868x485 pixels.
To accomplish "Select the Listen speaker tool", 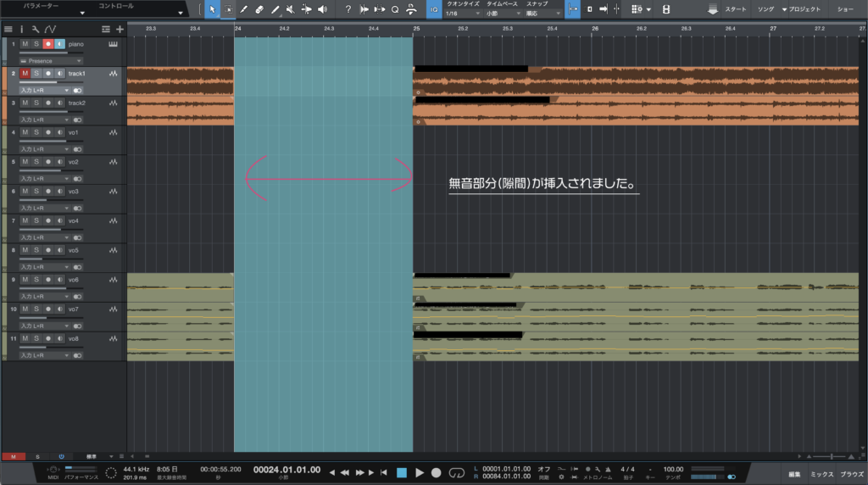I will [322, 9].
